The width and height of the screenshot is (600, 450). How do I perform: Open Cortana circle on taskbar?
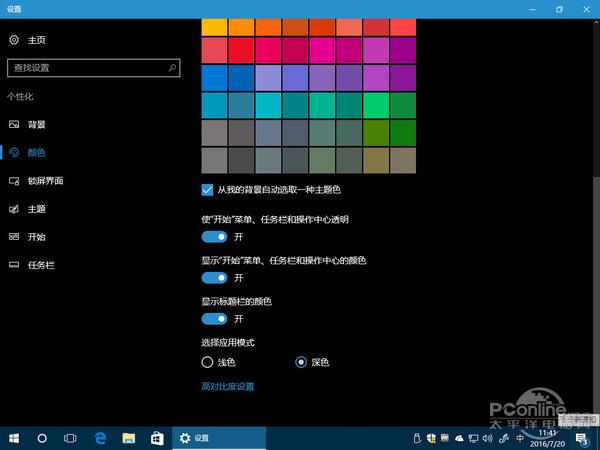click(42, 438)
